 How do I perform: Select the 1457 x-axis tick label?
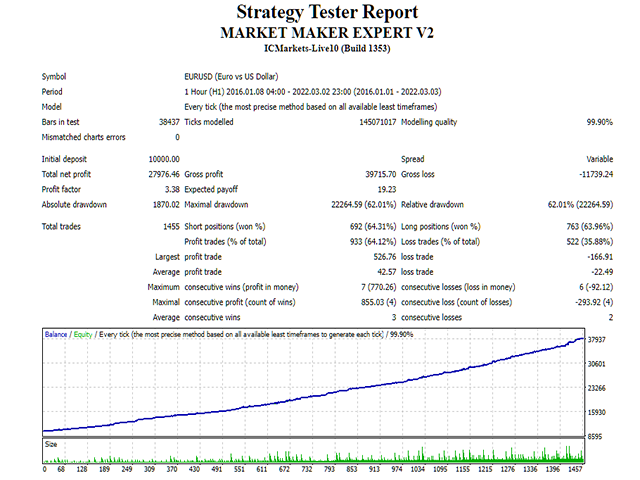(x=575, y=469)
